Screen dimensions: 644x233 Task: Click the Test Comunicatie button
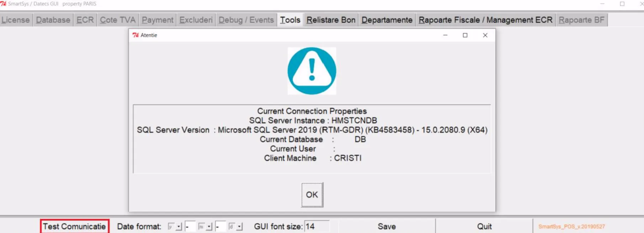coord(74,226)
